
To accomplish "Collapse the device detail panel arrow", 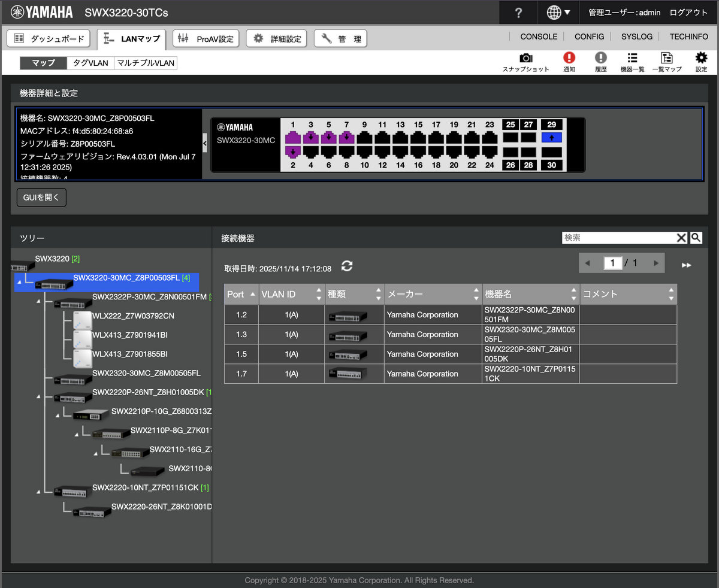I will point(205,143).
